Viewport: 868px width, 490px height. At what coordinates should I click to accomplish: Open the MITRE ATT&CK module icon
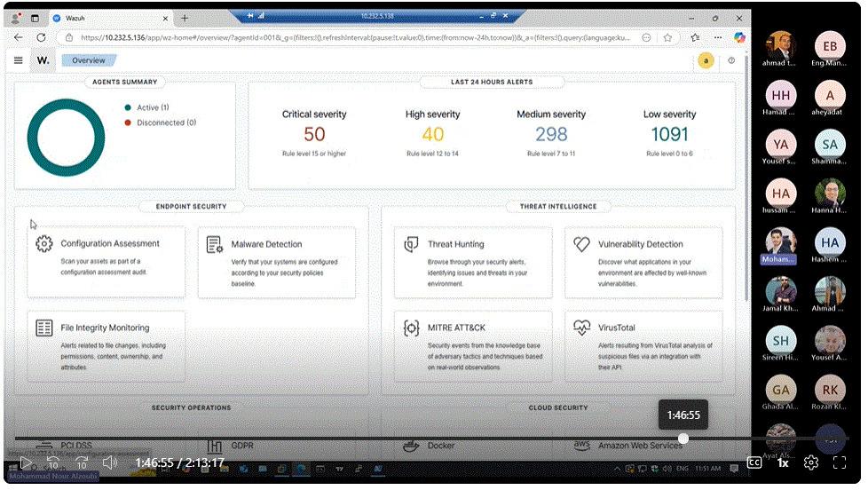[x=411, y=328]
